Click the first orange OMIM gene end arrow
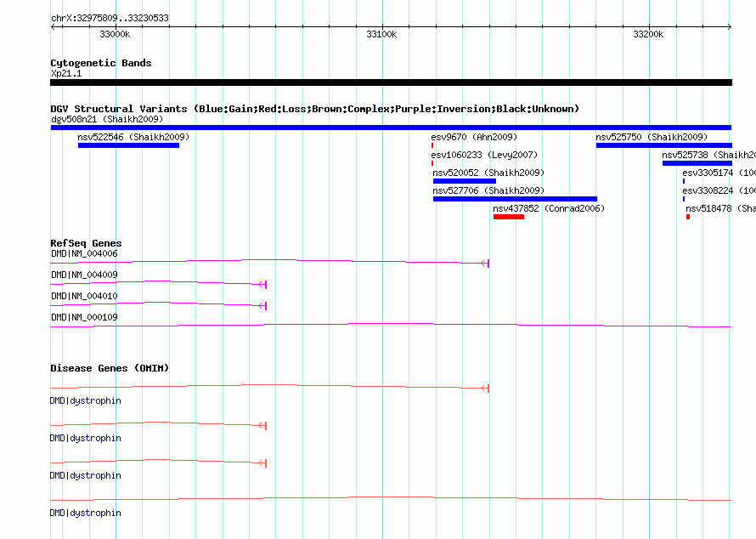 (485, 389)
